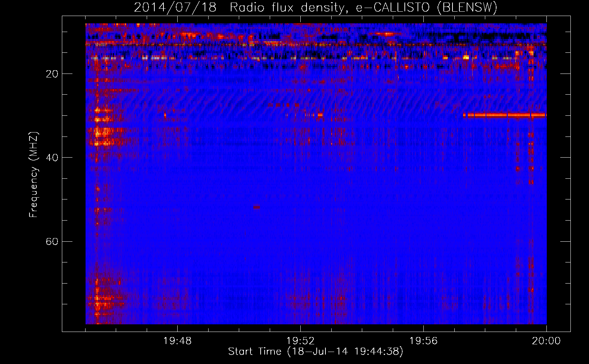Click the 'Frequency (MHZ)' y-axis label
The height and width of the screenshot is (364, 589).
point(33,175)
